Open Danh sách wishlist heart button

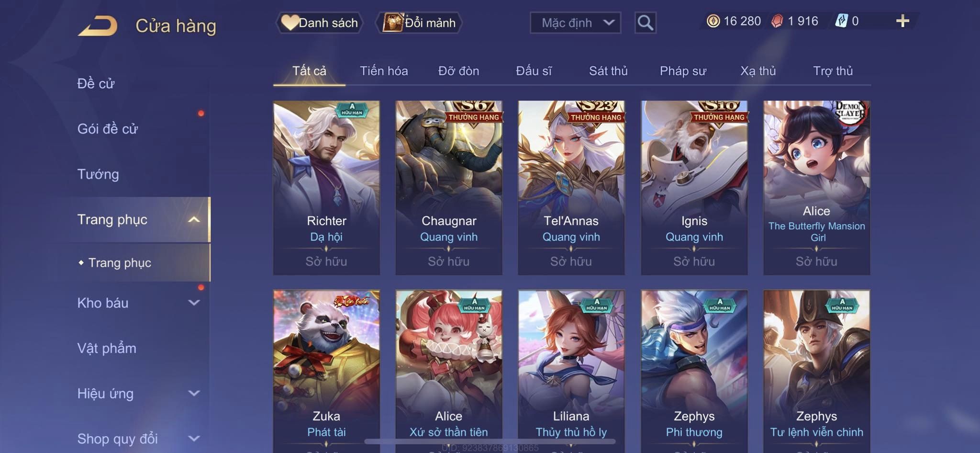[319, 23]
